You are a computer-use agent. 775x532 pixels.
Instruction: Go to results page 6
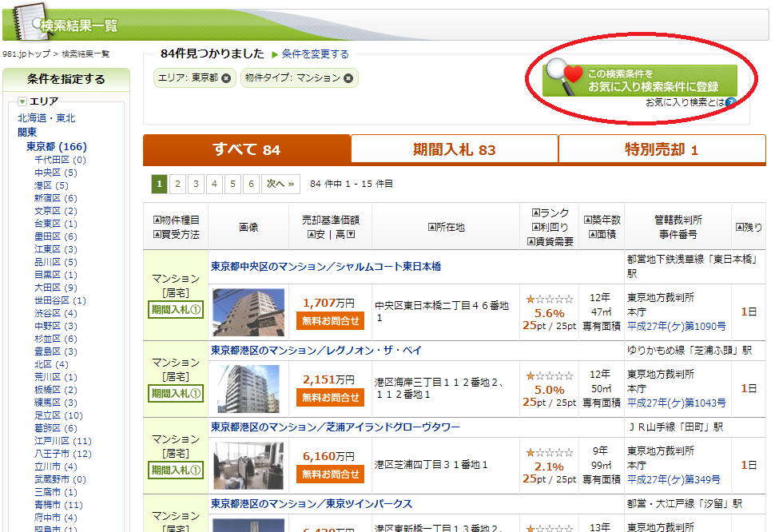251,184
